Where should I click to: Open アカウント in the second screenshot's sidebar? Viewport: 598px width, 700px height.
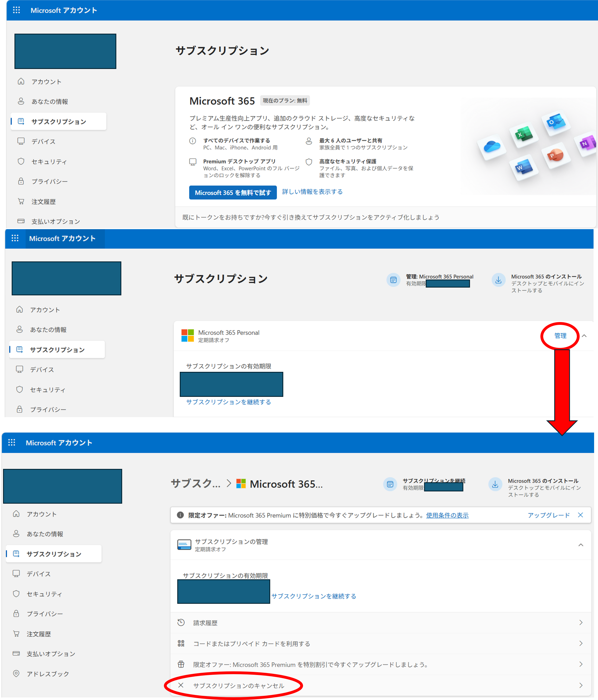coord(45,310)
